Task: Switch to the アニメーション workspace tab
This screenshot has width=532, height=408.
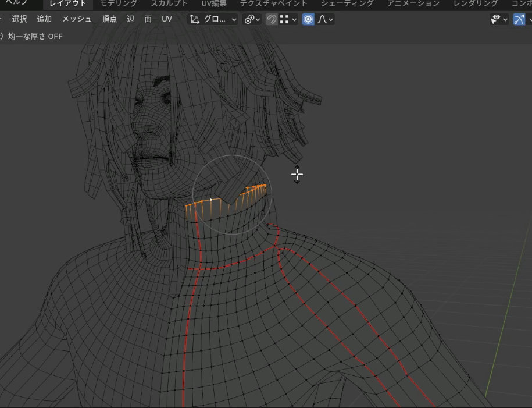Action: [413, 3]
